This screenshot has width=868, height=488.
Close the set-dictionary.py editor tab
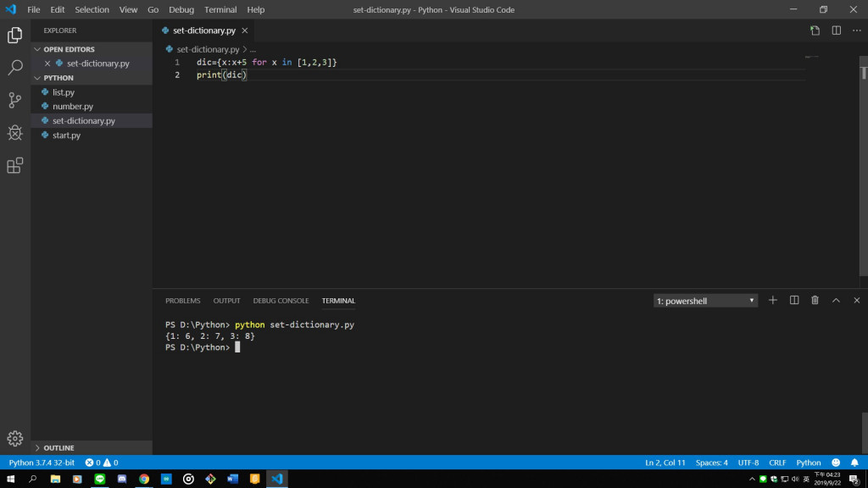point(245,30)
